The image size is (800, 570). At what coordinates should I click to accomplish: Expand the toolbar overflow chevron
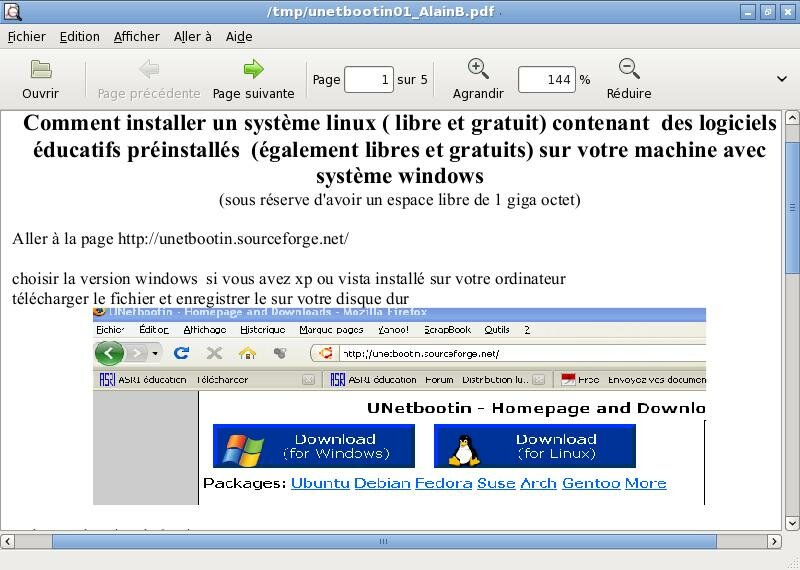pyautogui.click(x=782, y=79)
